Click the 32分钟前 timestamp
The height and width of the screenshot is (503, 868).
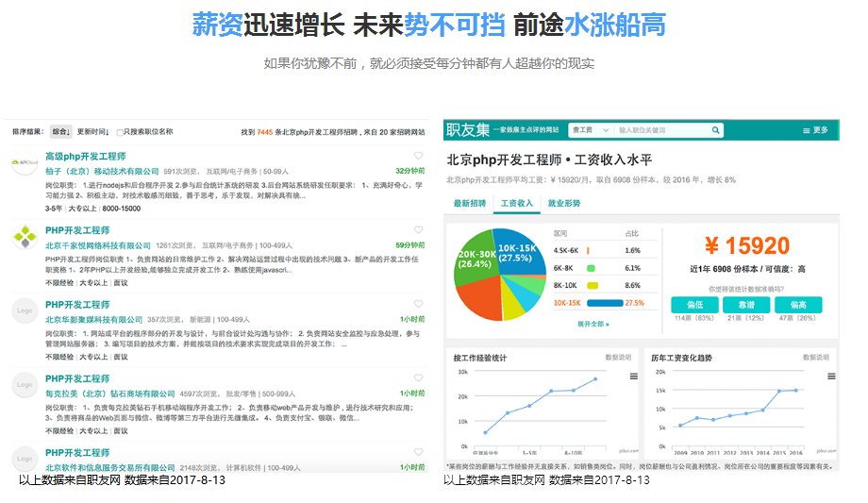(409, 171)
